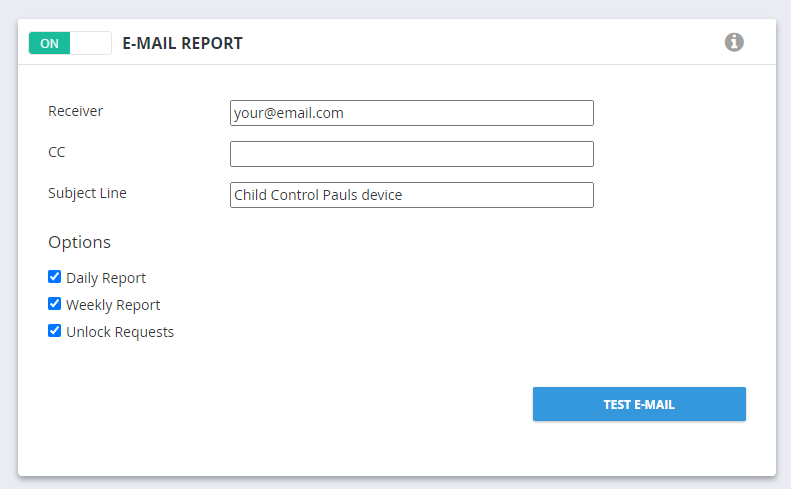The height and width of the screenshot is (489, 791).
Task: Focus the Receiver email field
Action: tap(412, 113)
